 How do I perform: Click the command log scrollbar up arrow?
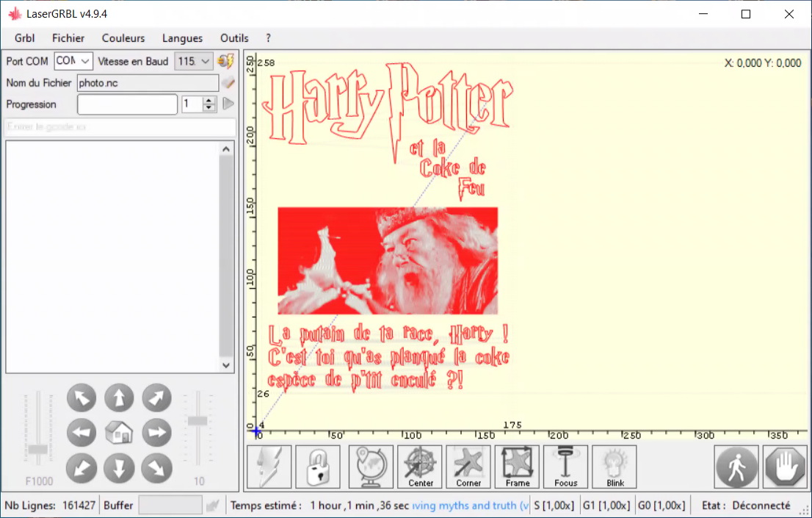(x=226, y=149)
